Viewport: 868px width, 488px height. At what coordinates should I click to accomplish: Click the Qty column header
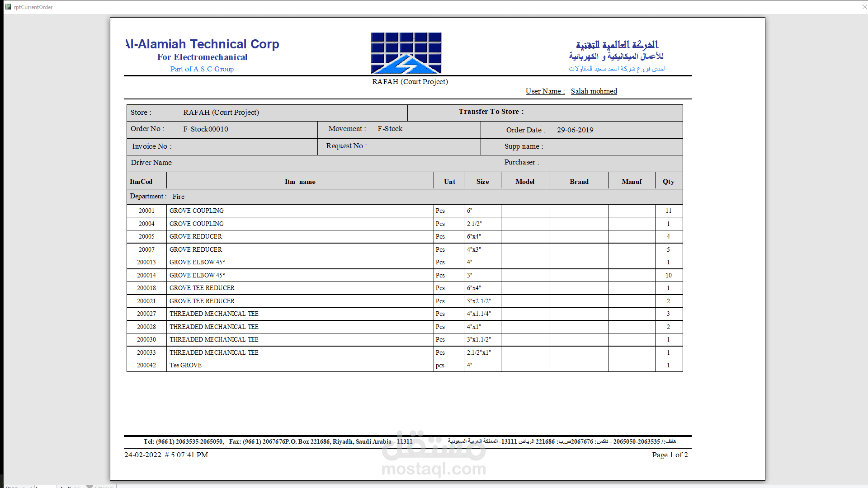(668, 182)
